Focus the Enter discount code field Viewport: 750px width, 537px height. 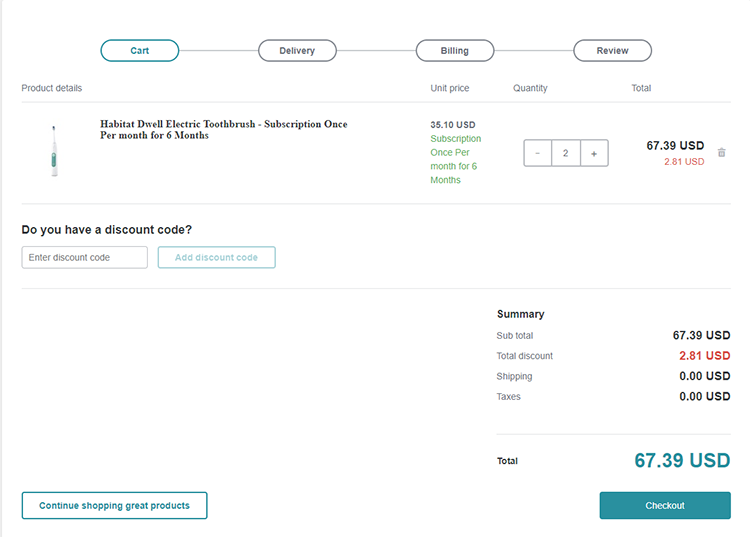[85, 257]
